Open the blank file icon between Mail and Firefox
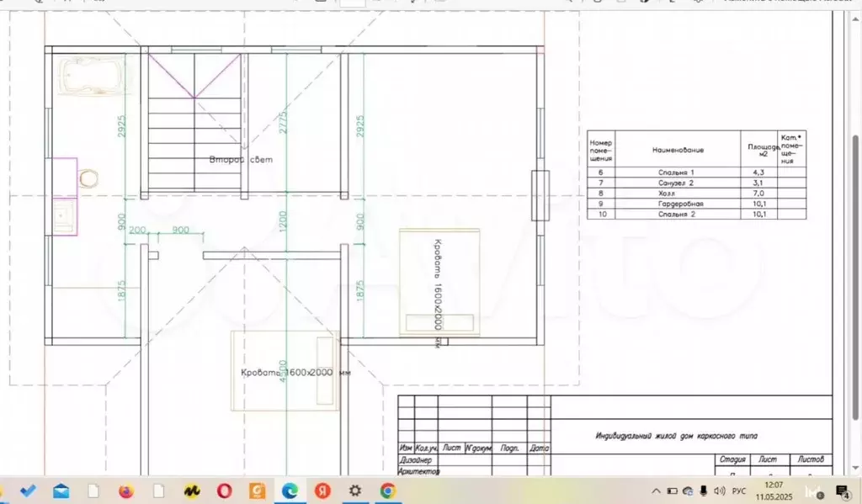862x504 pixels. tap(93, 491)
